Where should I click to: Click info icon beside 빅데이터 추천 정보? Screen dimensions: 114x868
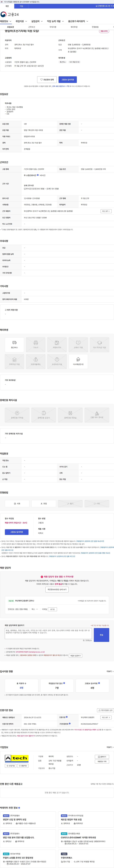[19, 808]
